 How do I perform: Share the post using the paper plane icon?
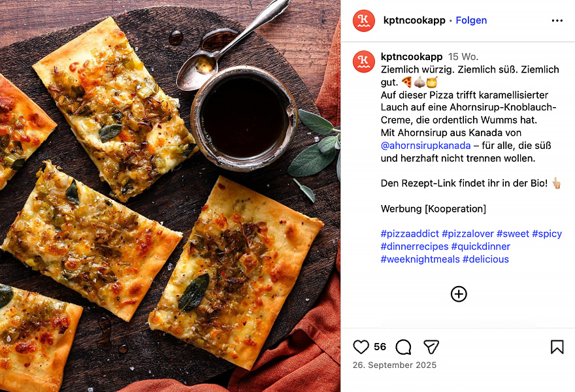pyautogui.click(x=431, y=347)
